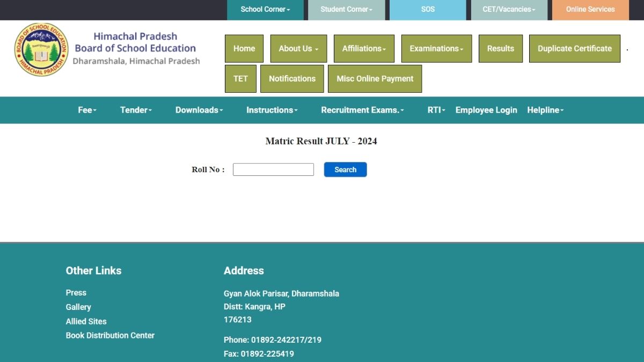
Task: Expand the Tender dropdown
Action: click(x=136, y=110)
